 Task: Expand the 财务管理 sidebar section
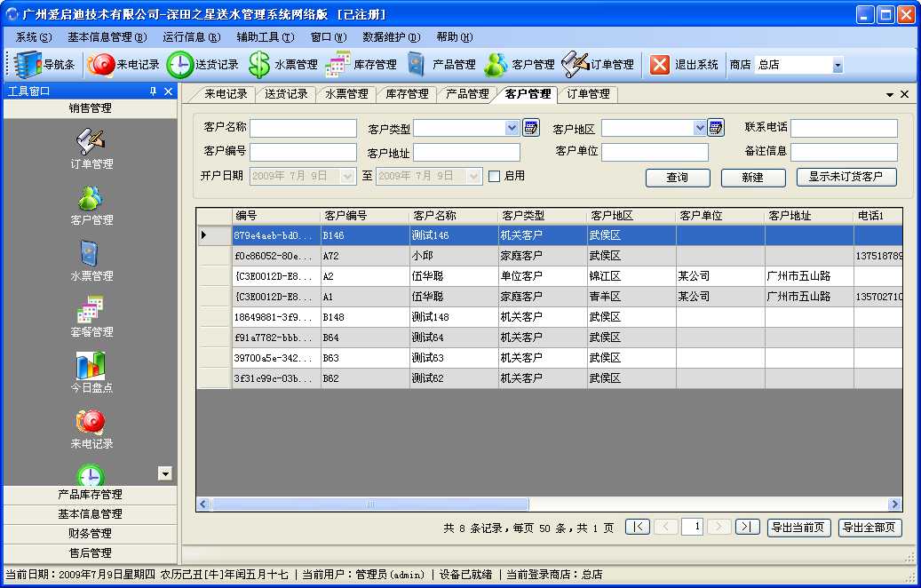pos(90,533)
